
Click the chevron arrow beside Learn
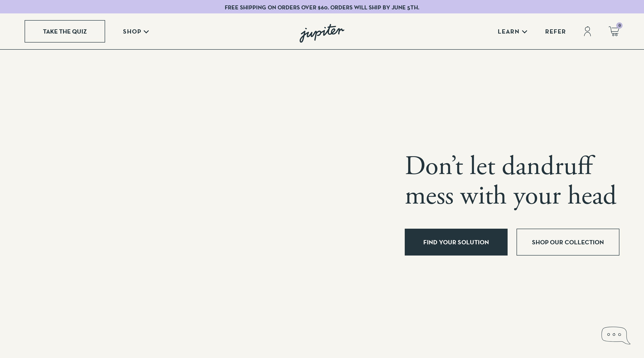coord(525,32)
